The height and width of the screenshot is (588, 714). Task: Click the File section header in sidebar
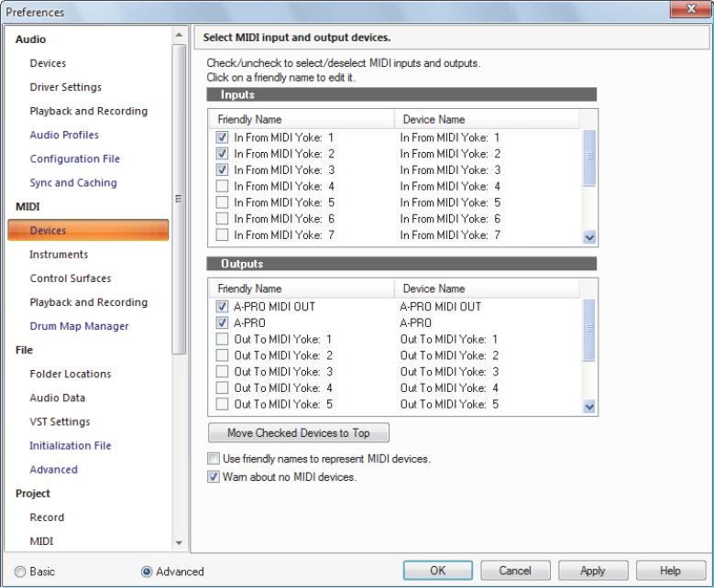click(x=24, y=350)
